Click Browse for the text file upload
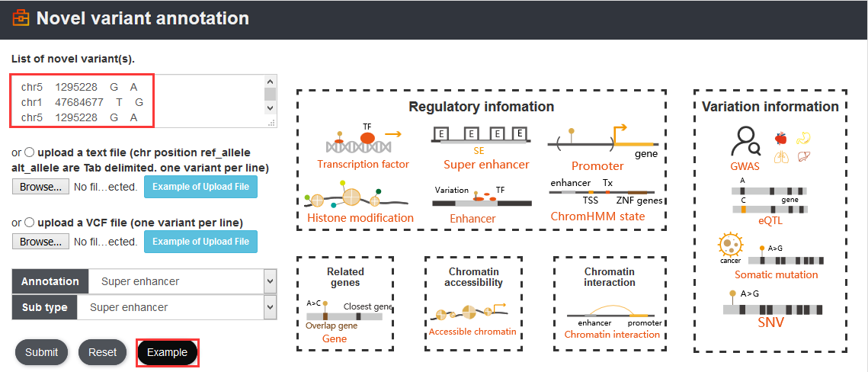868x372 pixels. pos(41,187)
